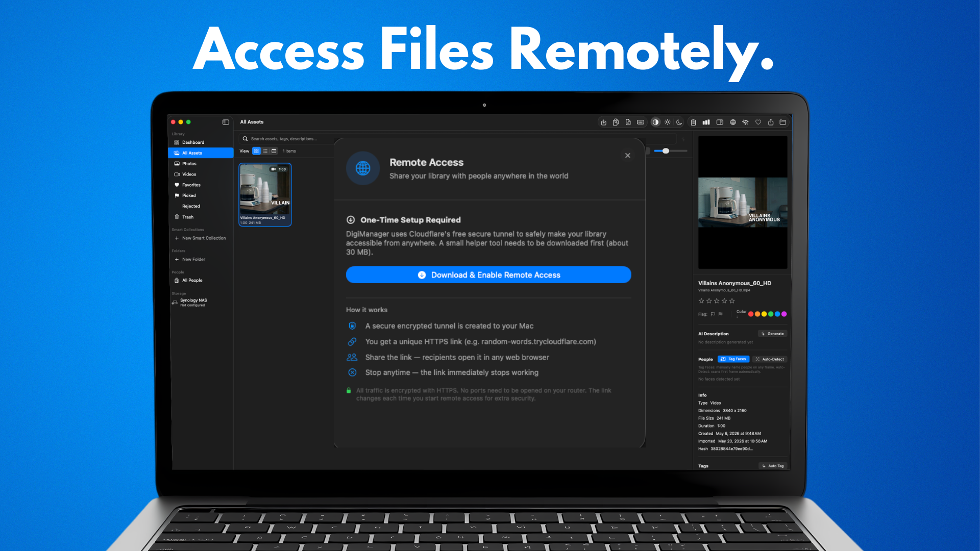Click the single document toolbar icon
980x551 pixels.
[628, 122]
